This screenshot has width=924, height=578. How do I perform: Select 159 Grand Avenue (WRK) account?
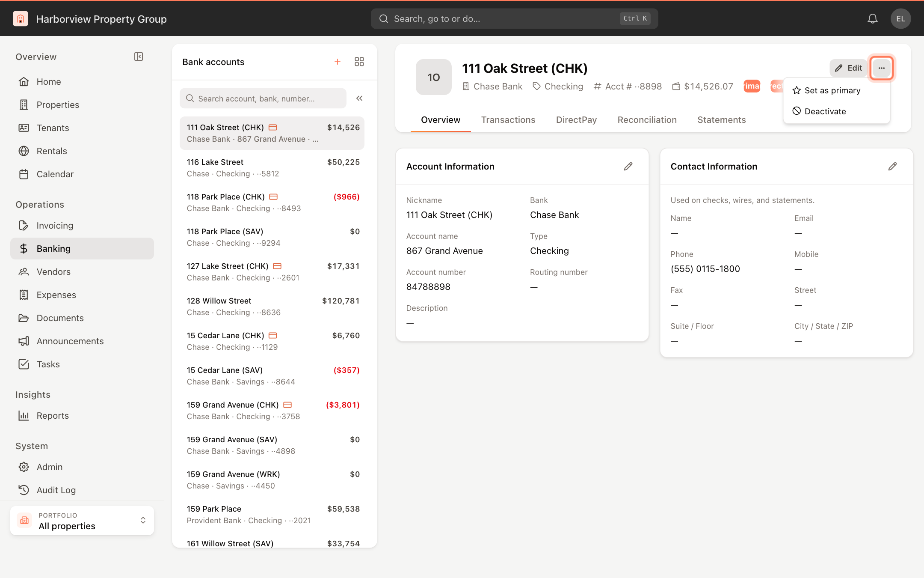[x=272, y=480]
